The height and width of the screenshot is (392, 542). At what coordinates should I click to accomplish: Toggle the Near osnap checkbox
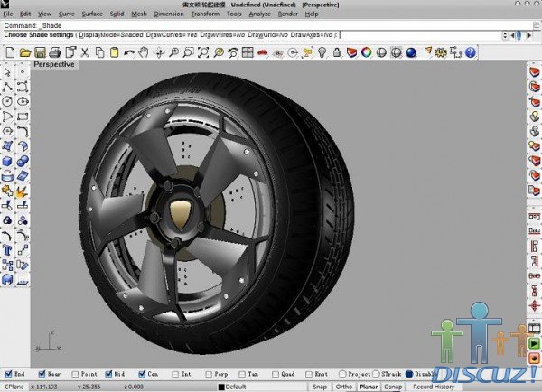coord(42,374)
